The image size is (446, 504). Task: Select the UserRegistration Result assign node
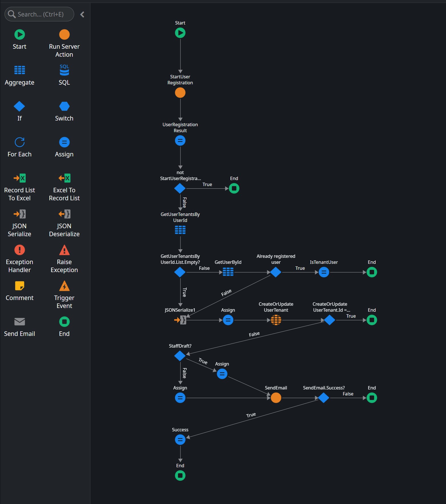point(180,141)
